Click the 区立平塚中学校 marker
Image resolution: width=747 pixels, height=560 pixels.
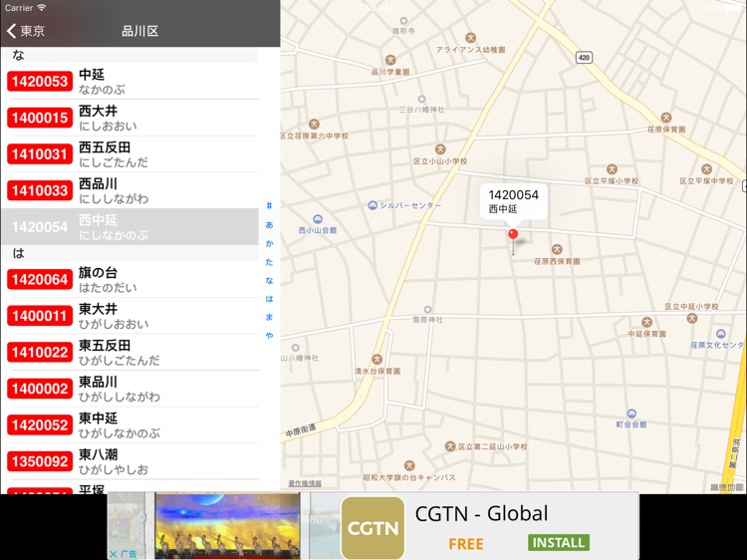(x=706, y=169)
